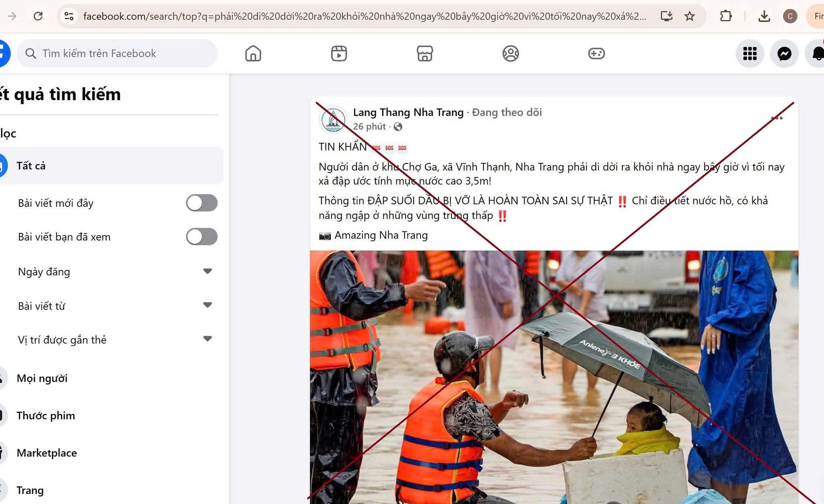Expand the 'Bài viết từ' dropdown
The width and height of the screenshot is (824, 504).
point(207,305)
